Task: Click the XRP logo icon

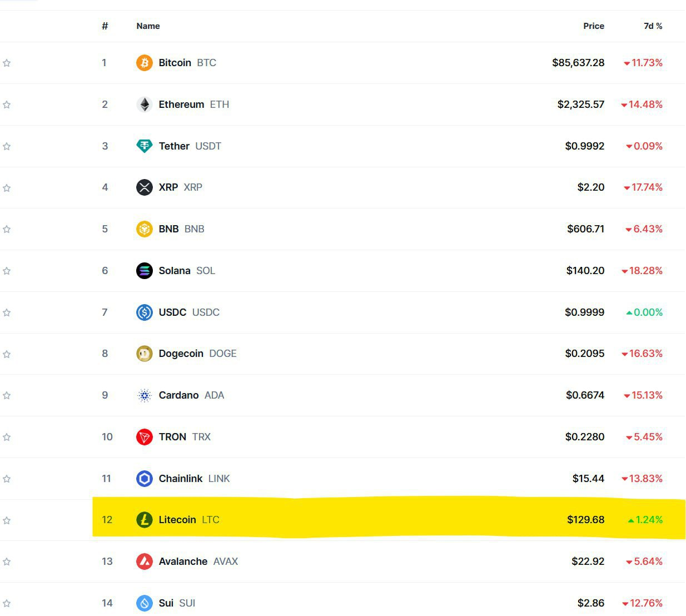Action: point(144,187)
